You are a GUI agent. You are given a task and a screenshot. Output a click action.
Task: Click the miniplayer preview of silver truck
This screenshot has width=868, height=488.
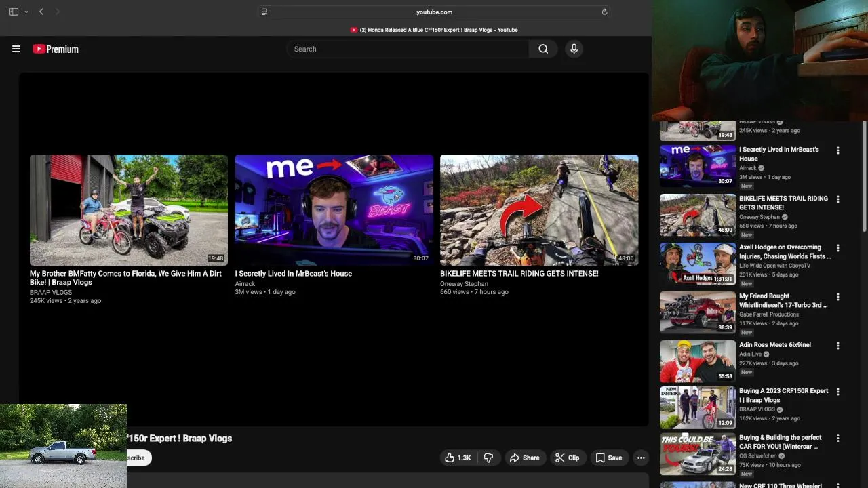point(63,446)
